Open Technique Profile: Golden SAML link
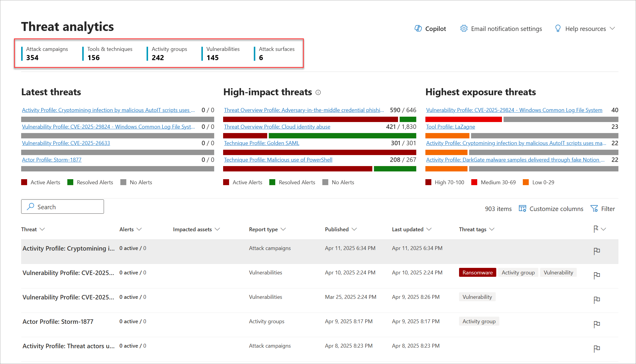This screenshot has height=364, width=636. tap(262, 143)
